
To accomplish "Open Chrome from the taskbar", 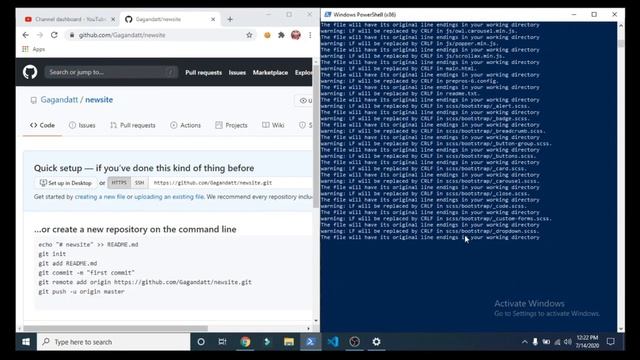I will pos(245,342).
